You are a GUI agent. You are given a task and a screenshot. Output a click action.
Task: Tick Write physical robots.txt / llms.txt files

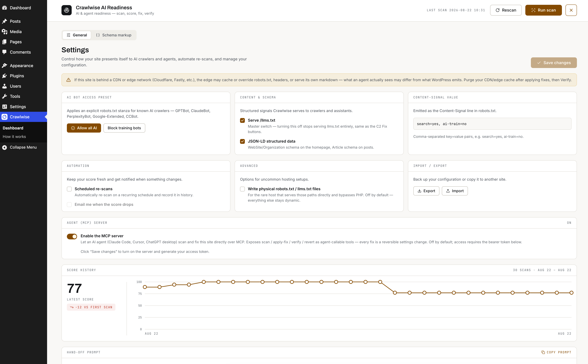pyautogui.click(x=242, y=189)
